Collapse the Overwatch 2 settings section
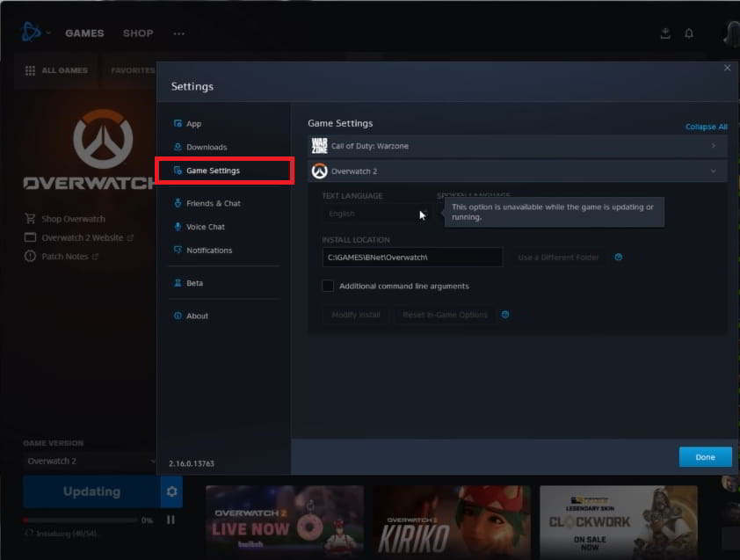Screen dimensions: 740x560 pos(518,171)
